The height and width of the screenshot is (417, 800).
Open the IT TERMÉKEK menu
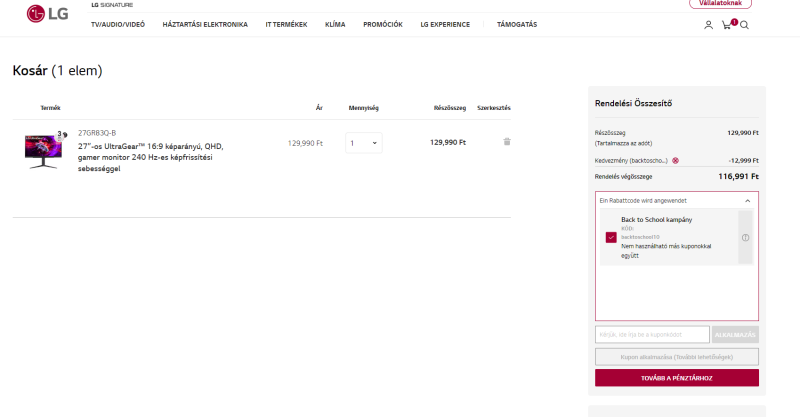coord(286,24)
